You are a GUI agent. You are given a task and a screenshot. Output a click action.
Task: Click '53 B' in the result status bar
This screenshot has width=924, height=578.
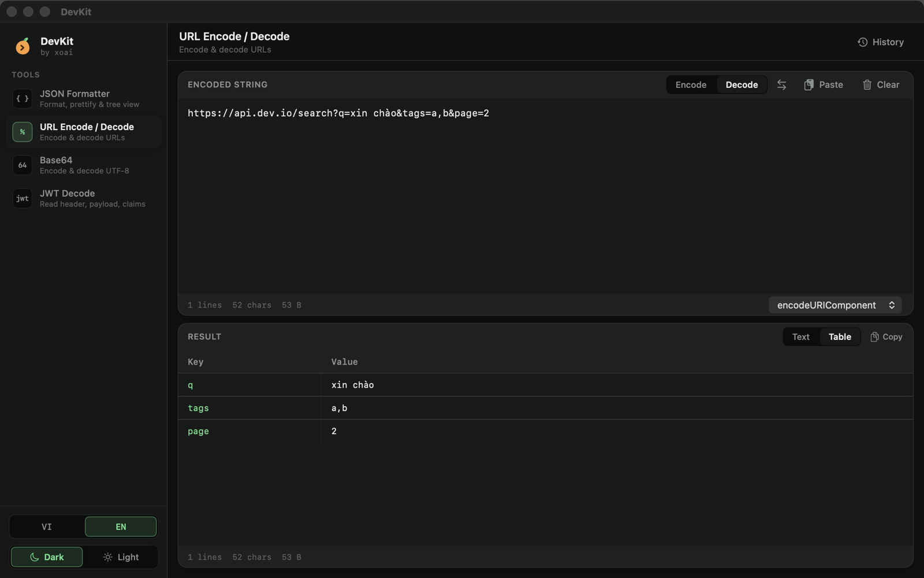pyautogui.click(x=292, y=557)
